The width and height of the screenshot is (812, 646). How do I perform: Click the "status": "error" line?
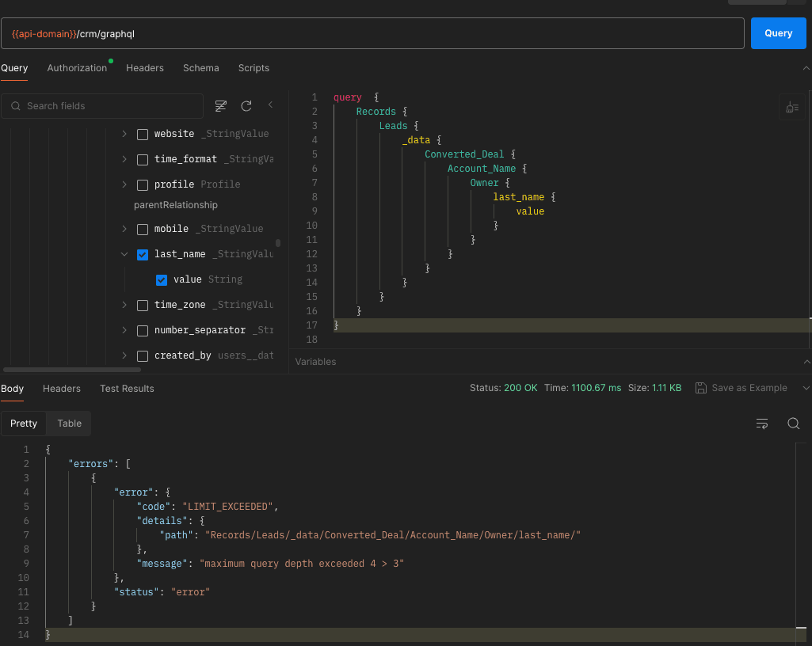pos(162,592)
